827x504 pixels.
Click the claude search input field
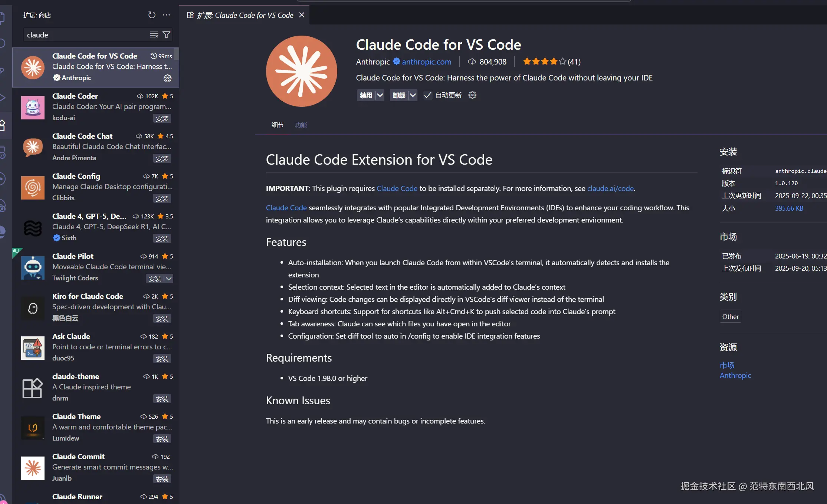85,35
